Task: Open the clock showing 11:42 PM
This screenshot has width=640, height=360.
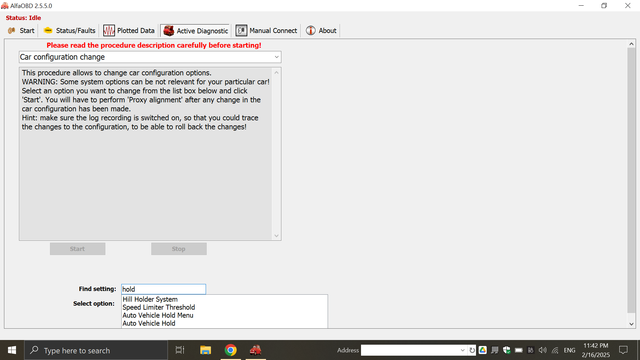Action: [x=596, y=350]
